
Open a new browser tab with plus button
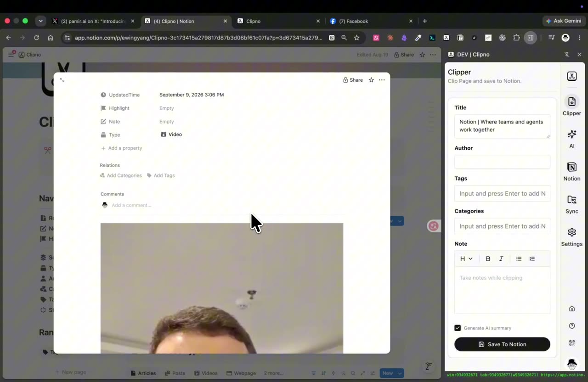click(x=424, y=21)
